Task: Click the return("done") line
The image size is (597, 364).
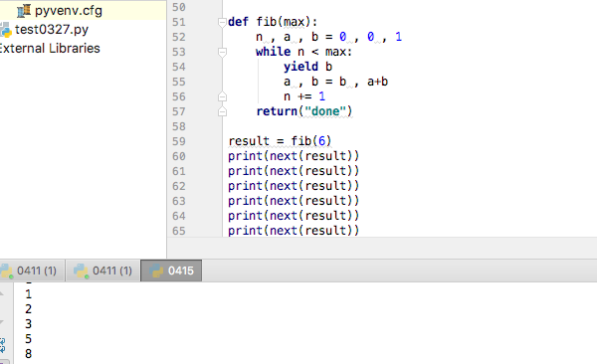Action: pos(304,111)
